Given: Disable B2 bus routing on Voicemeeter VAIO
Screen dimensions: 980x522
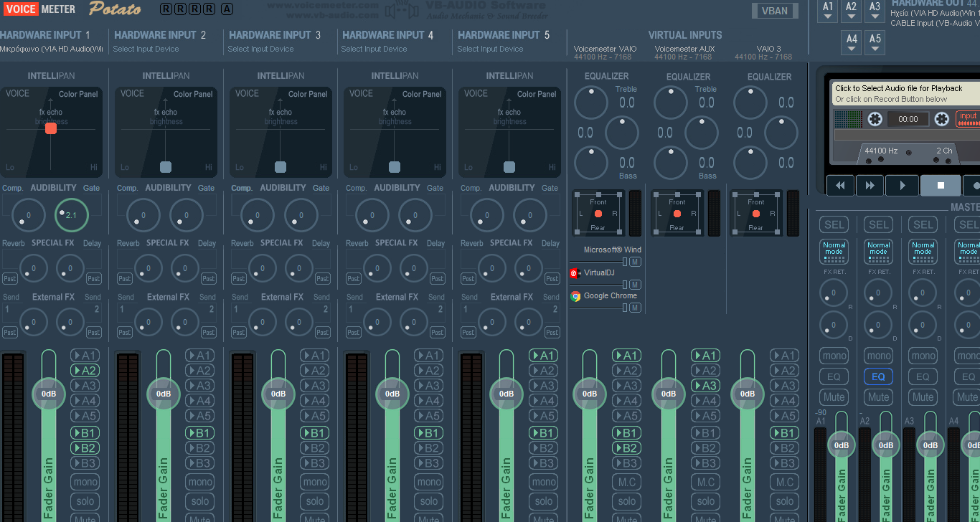Looking at the screenshot, I should pos(626,448).
